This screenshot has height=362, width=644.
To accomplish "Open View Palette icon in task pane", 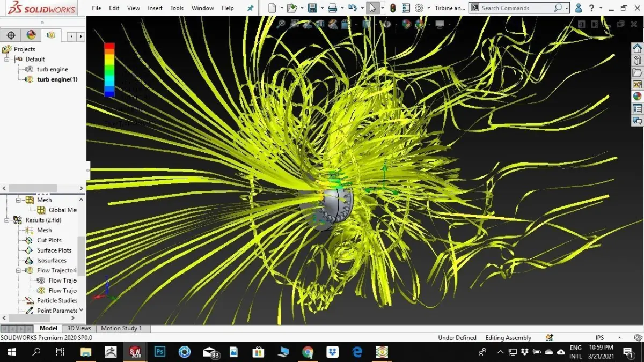I will [637, 85].
